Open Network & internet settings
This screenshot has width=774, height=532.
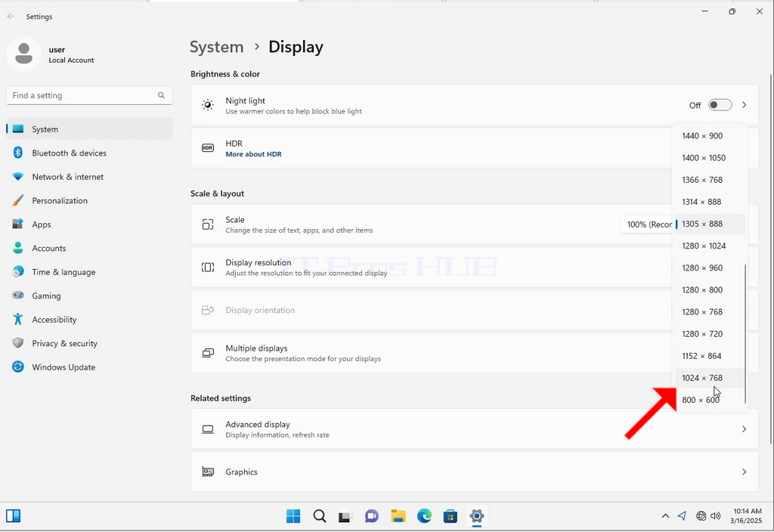click(x=89, y=177)
